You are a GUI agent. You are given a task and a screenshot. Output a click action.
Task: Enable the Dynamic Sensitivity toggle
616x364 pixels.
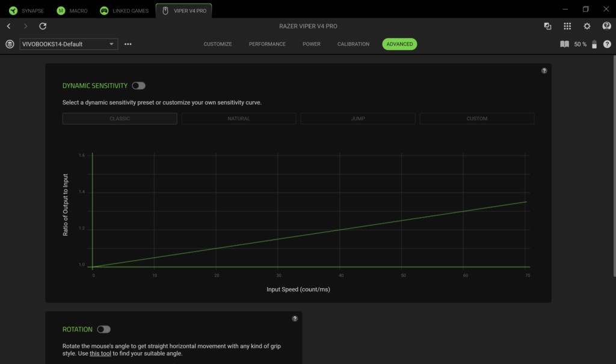tap(139, 85)
